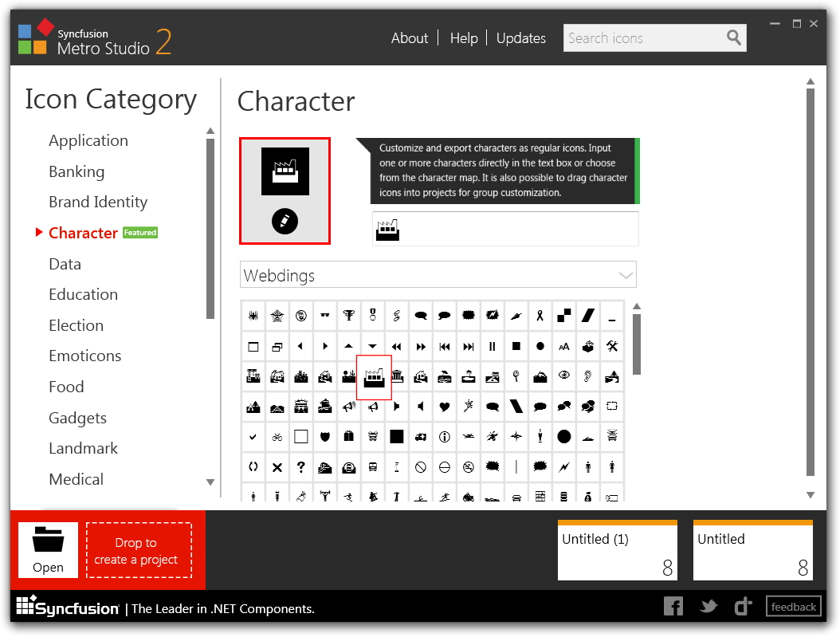
Task: Click the factory icon preview thumbnail
Action: point(285,171)
